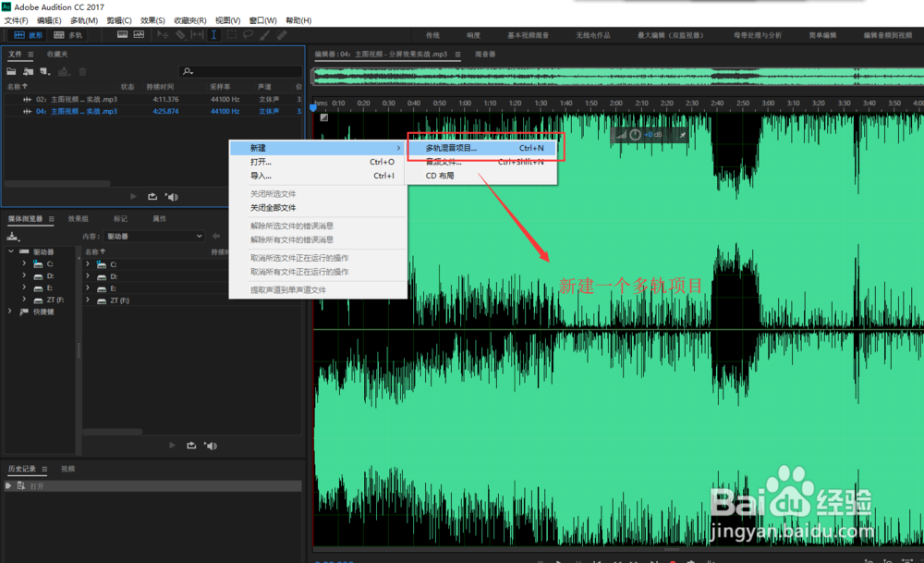Click 关闭全部文件 in the File menu
The image size is (924, 563).
(x=318, y=207)
